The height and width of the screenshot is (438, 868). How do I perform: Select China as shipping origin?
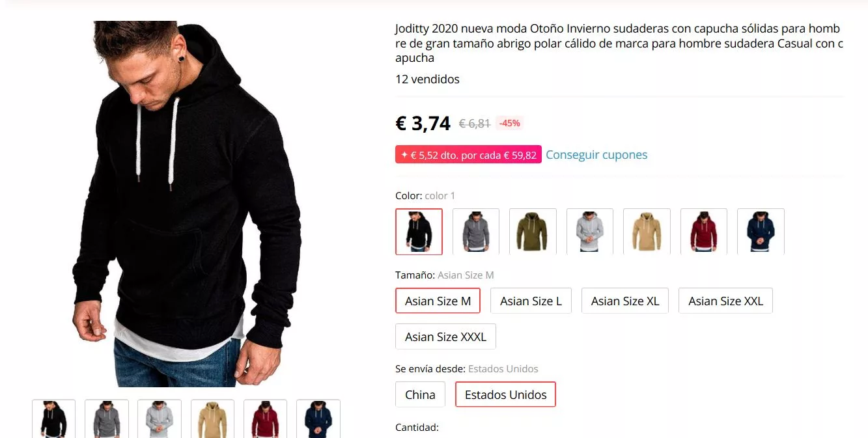420,394
